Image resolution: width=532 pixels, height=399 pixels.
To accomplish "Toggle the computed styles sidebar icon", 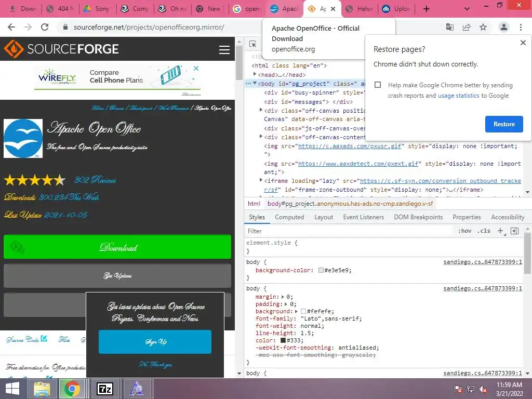I will (514, 231).
